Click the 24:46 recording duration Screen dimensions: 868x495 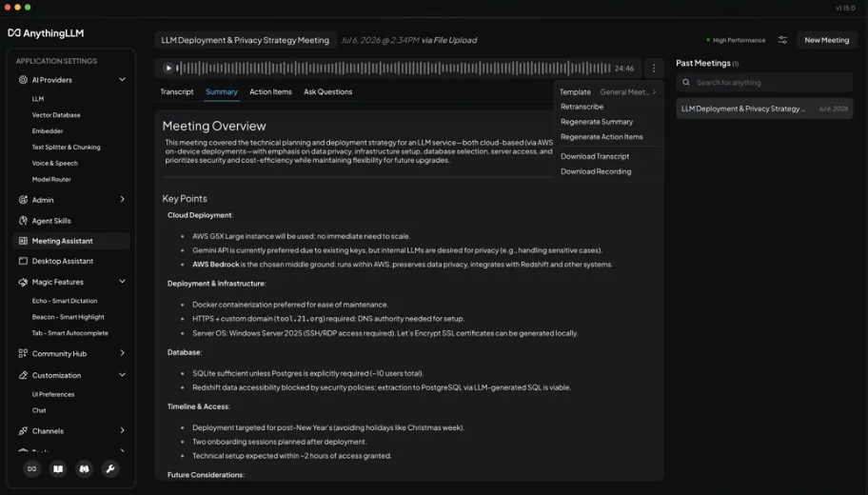tap(624, 69)
